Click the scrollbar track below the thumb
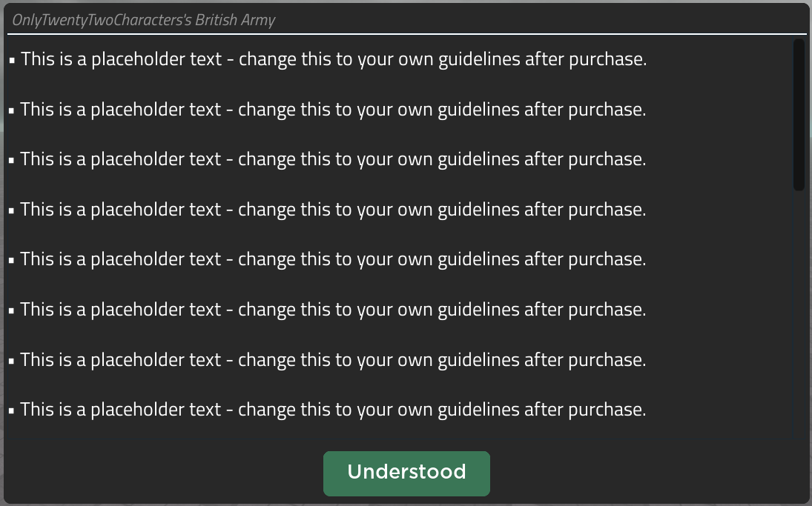812x506 pixels. (799, 311)
